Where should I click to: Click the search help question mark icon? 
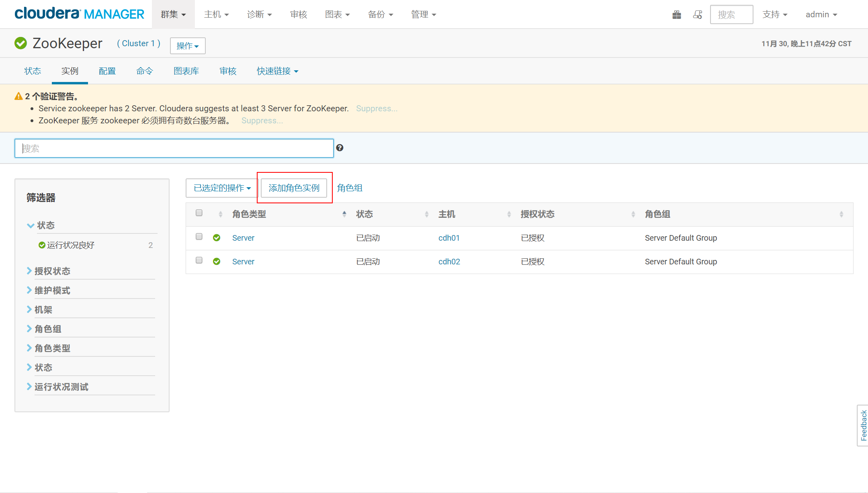click(x=340, y=148)
